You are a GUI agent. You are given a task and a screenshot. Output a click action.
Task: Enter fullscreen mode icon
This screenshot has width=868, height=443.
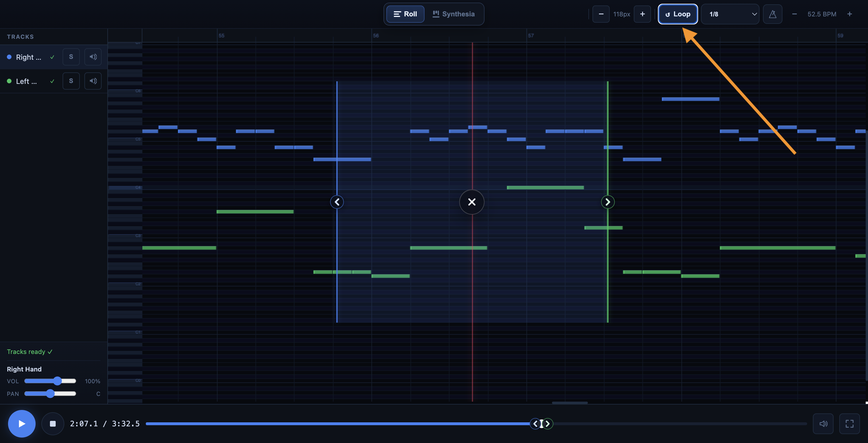click(x=849, y=423)
